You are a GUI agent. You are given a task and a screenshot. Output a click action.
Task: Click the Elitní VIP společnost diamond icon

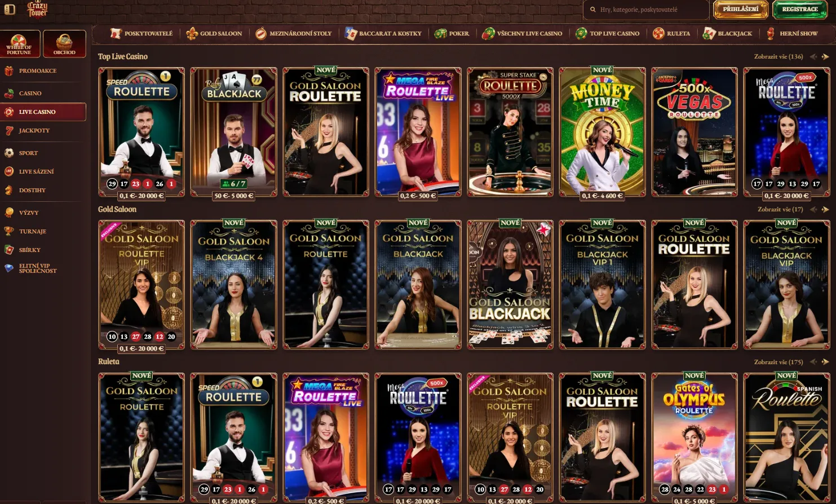9,268
